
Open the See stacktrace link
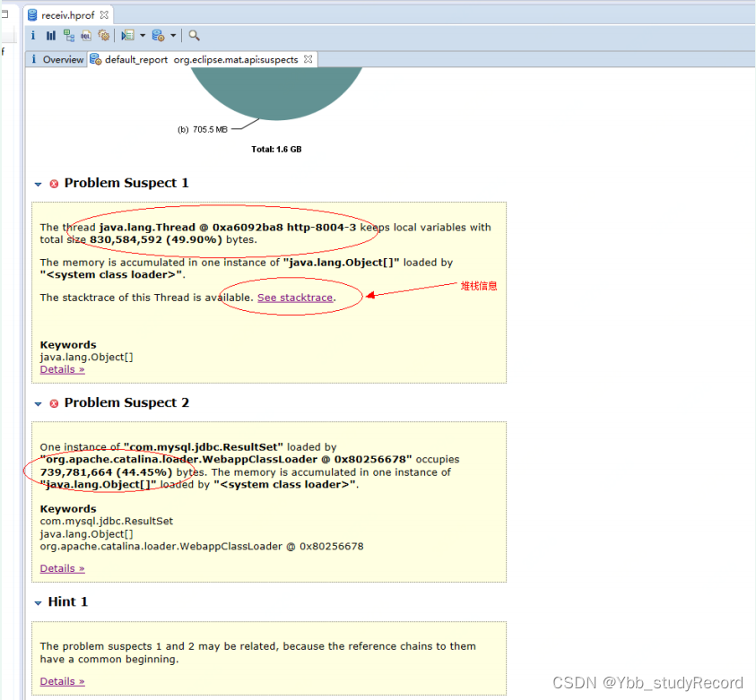tap(295, 298)
